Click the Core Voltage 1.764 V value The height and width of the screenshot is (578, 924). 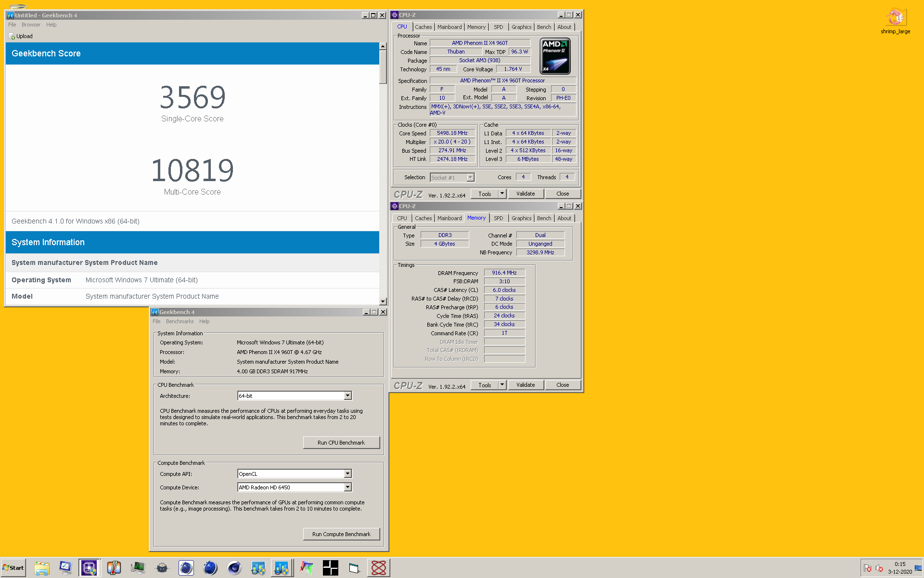[x=513, y=69]
